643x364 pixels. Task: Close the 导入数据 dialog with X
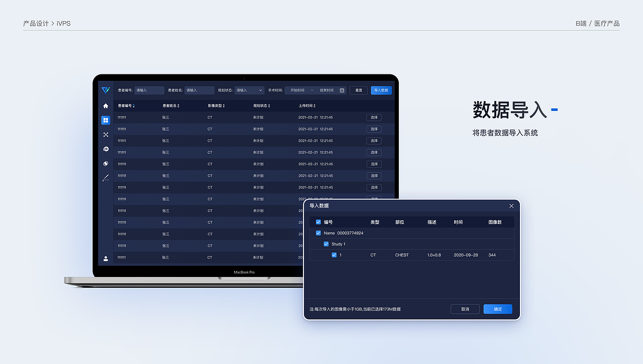511,206
